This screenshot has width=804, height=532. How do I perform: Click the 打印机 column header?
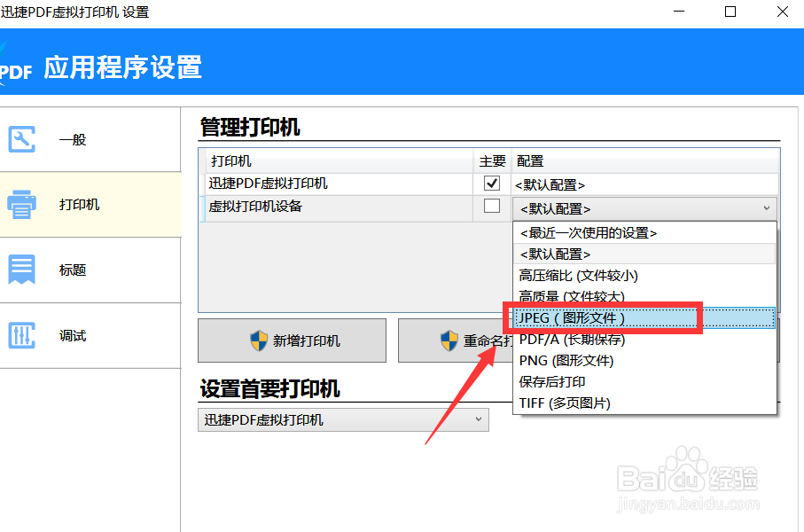[339, 161]
